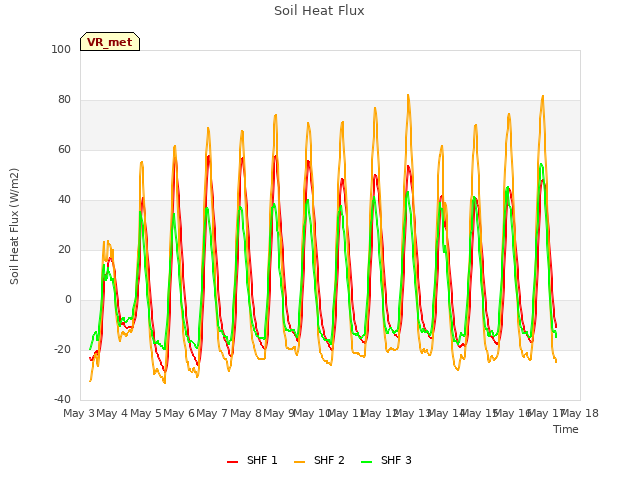
Task: Click the SHF 2 peak on May 17
Action: (x=543, y=97)
